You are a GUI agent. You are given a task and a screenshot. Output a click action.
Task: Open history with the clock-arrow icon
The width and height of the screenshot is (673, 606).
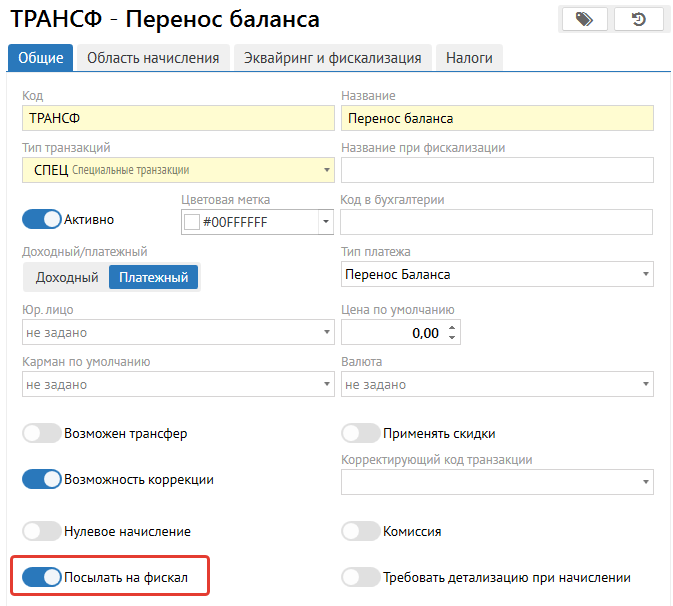[638, 19]
